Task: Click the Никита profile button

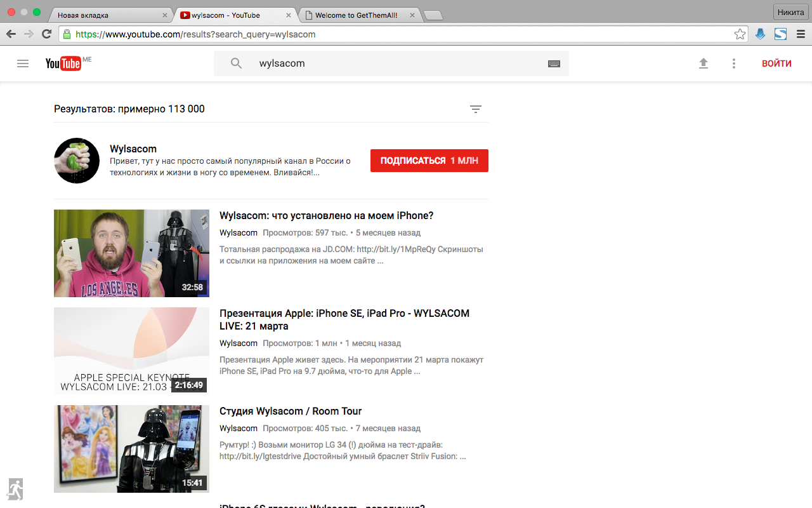Action: (790, 12)
